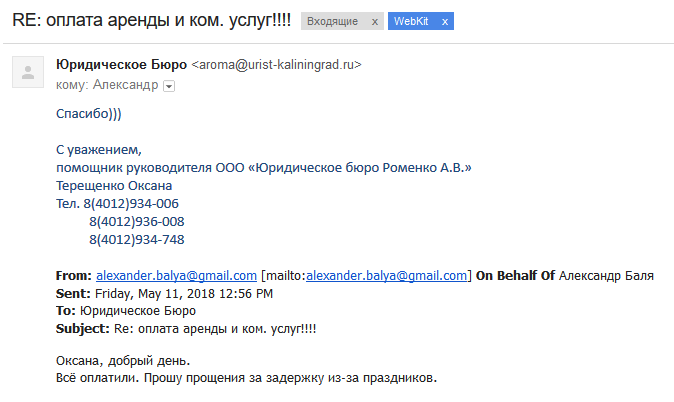Click the signature name Терещенко Оксана

click(114, 186)
